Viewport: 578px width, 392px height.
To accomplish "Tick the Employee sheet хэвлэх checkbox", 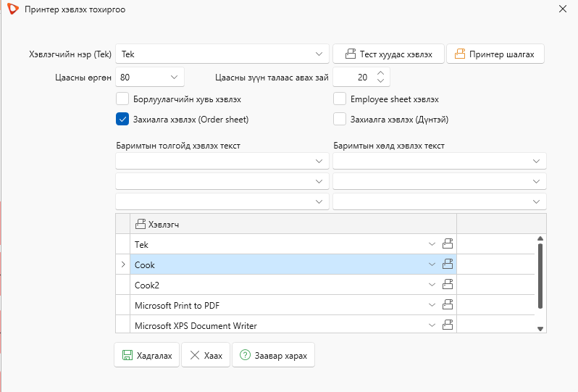I will pos(340,99).
